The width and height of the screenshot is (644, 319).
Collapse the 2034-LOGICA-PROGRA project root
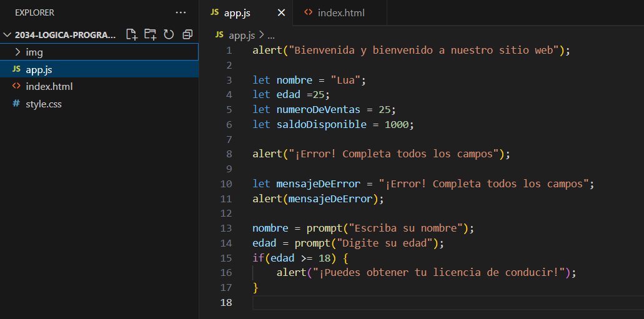point(7,35)
